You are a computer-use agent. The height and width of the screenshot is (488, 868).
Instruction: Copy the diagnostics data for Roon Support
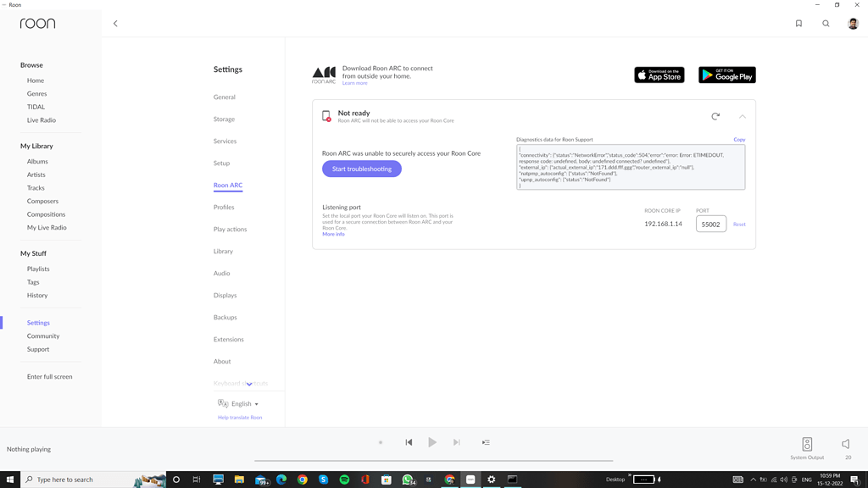(739, 139)
